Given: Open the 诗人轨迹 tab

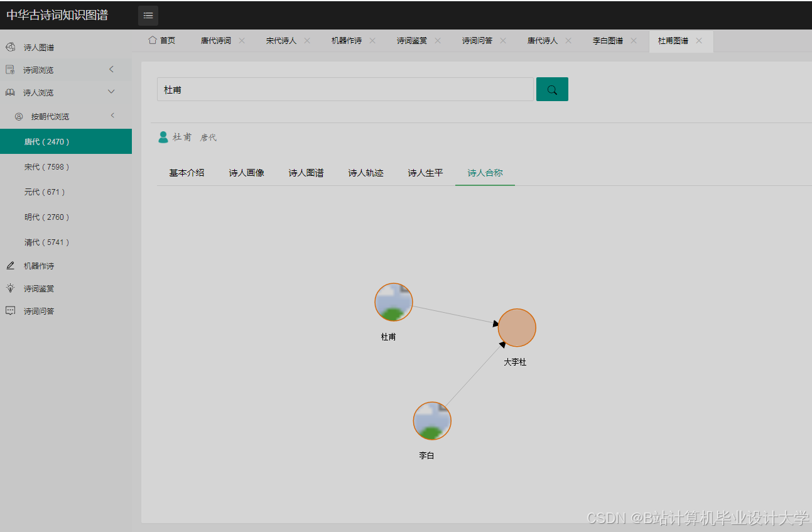Looking at the screenshot, I should click(365, 173).
